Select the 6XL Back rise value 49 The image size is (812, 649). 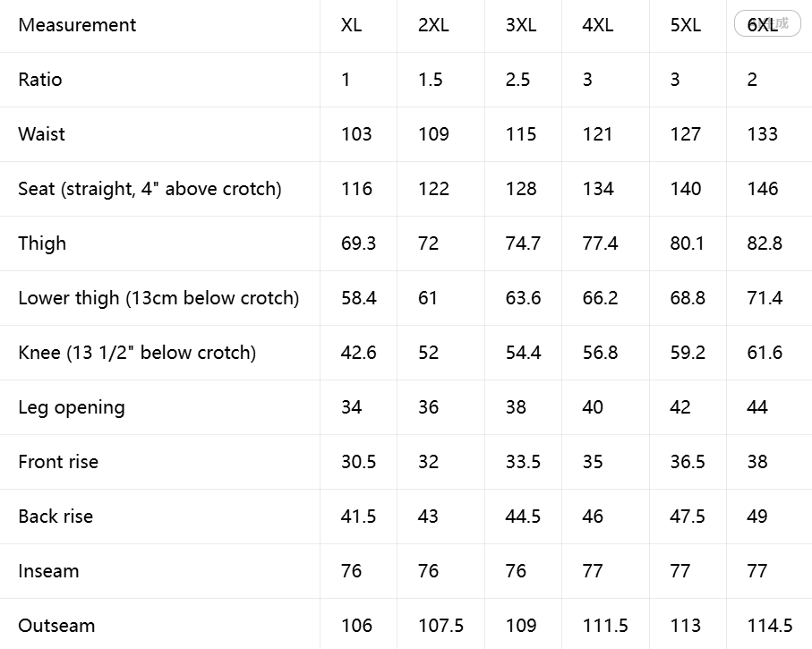click(757, 517)
